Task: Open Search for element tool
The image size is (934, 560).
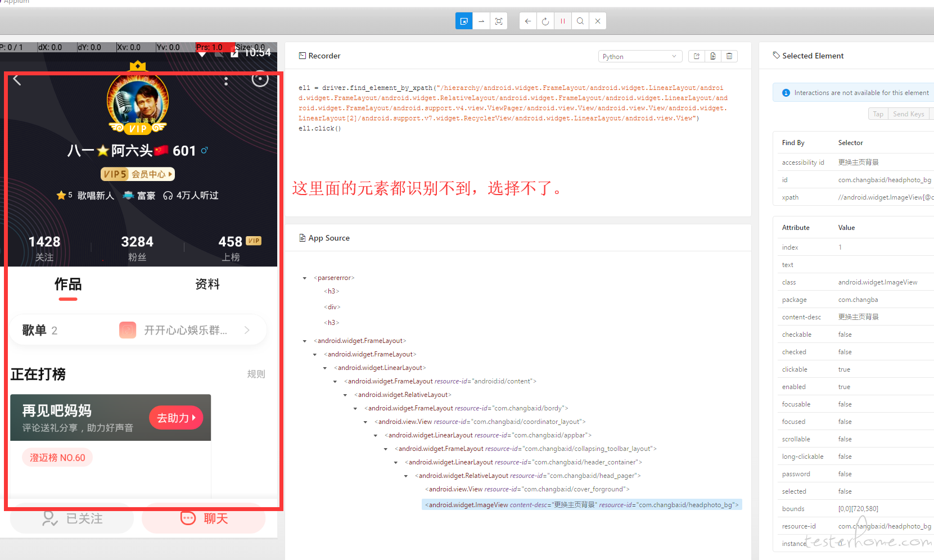Action: [580, 21]
